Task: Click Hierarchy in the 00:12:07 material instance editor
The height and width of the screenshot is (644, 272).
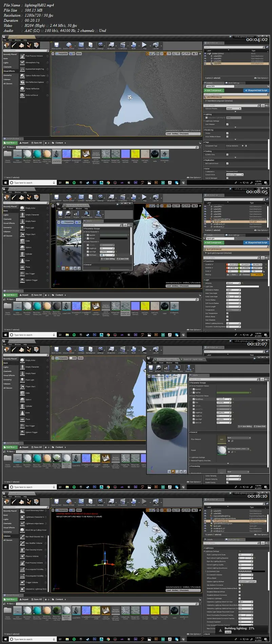Action: [x=189, y=368]
